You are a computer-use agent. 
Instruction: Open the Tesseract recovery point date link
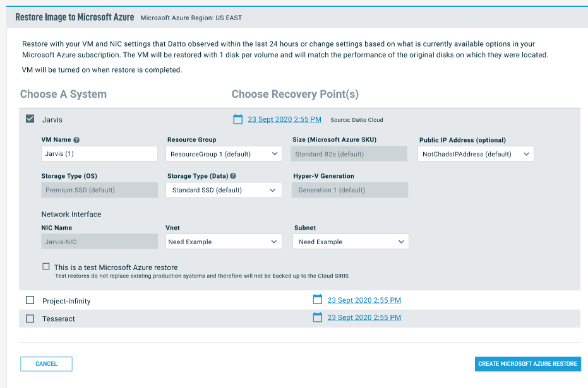(x=364, y=318)
